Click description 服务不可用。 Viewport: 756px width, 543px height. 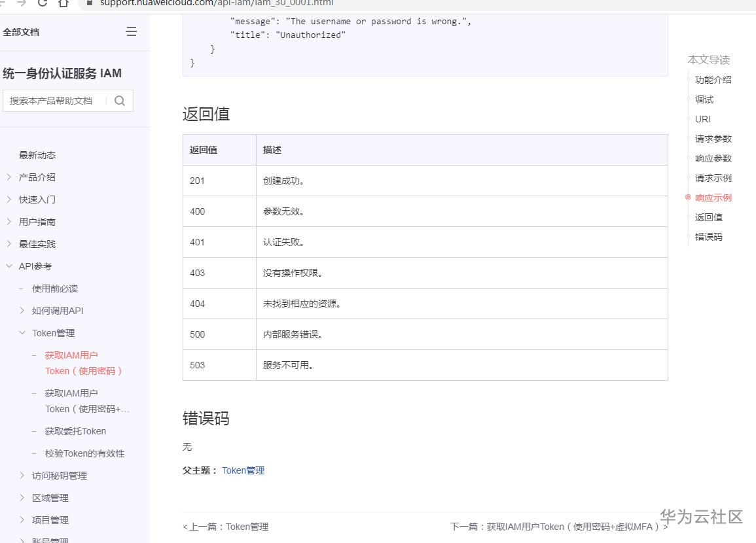[x=288, y=365]
